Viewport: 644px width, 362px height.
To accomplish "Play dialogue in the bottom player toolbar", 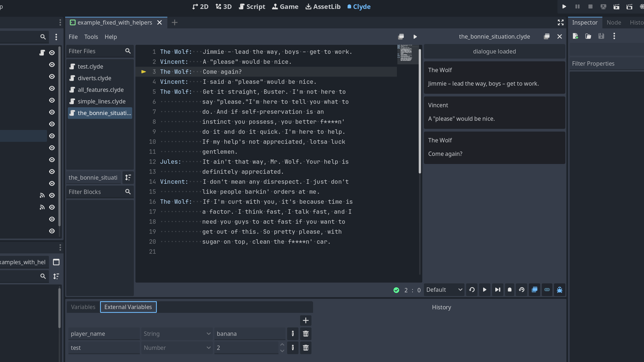I will [485, 290].
